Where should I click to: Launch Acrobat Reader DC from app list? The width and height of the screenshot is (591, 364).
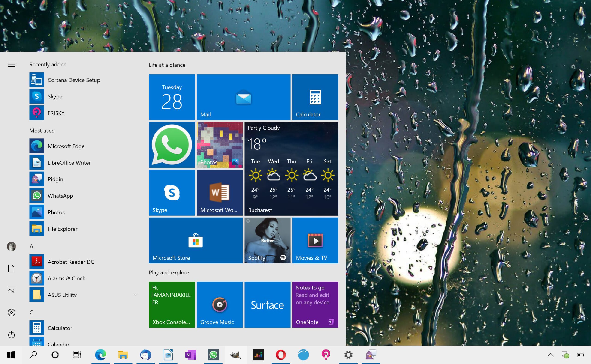84,262
